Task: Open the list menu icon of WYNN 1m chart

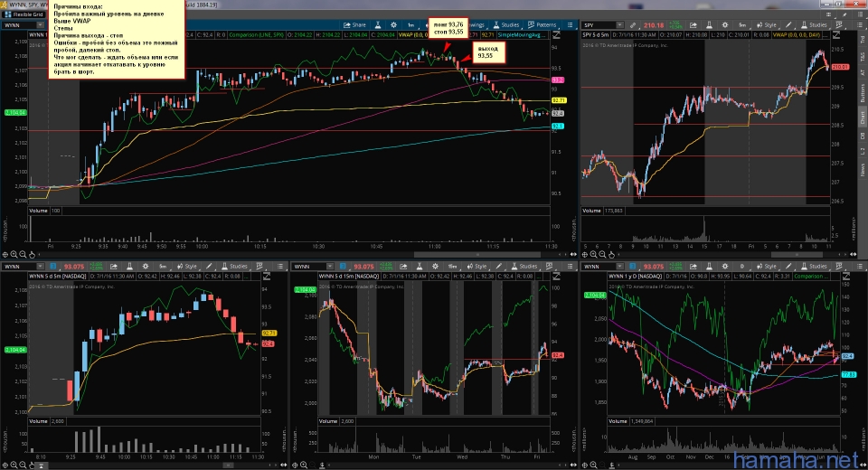Action: pyautogui.click(x=570, y=25)
